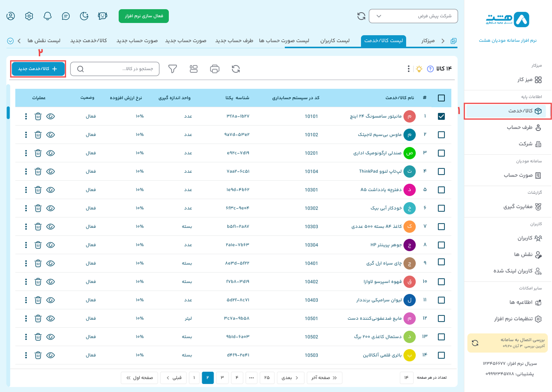Expand the tabs list chevron-down circle
Image resolution: width=552 pixels, height=392 pixels.
[10, 41]
